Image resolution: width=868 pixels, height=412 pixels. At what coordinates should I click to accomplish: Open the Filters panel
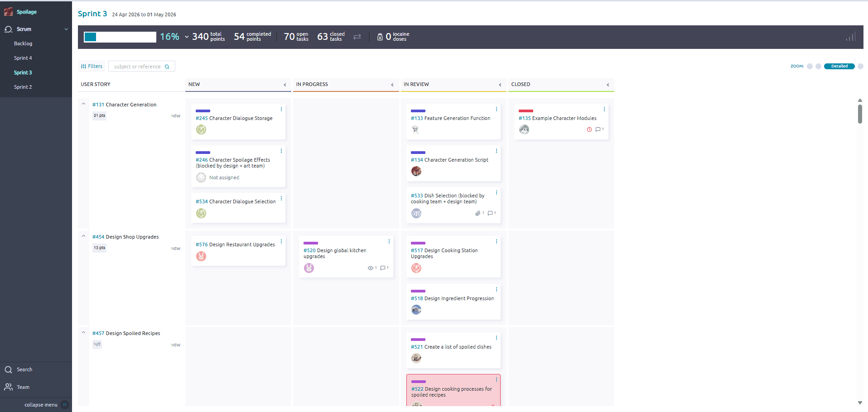point(92,66)
